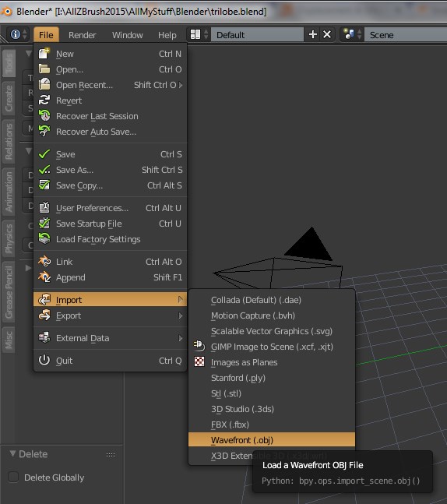The width and height of the screenshot is (447, 504).
Task: Switch to the Relations tool shelf tab
Action: (x=9, y=141)
